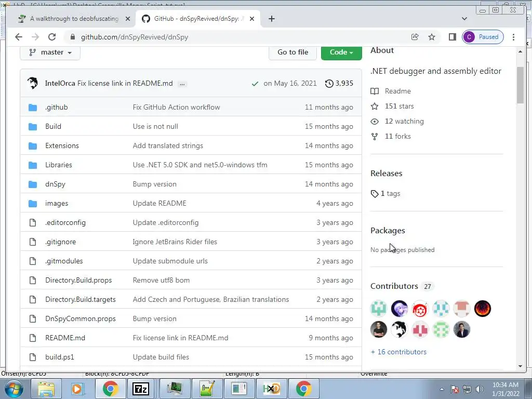
Task: Open the Packages heading link
Action: click(388, 231)
